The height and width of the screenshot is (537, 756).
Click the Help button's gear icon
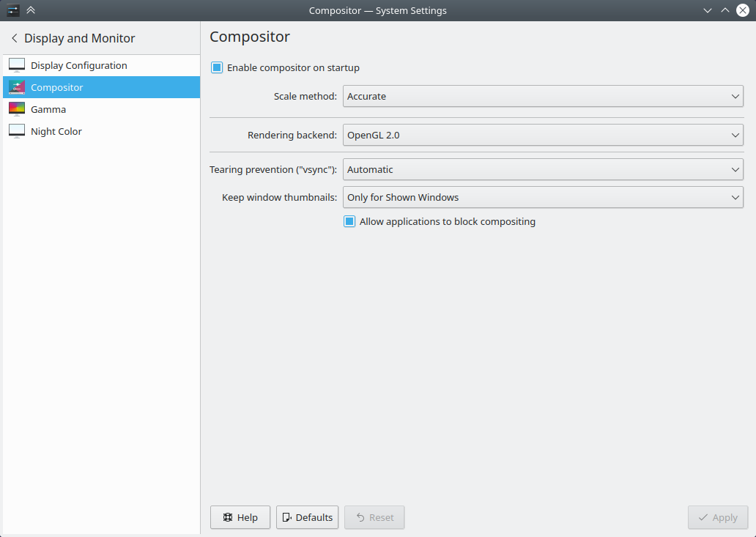[x=229, y=517]
